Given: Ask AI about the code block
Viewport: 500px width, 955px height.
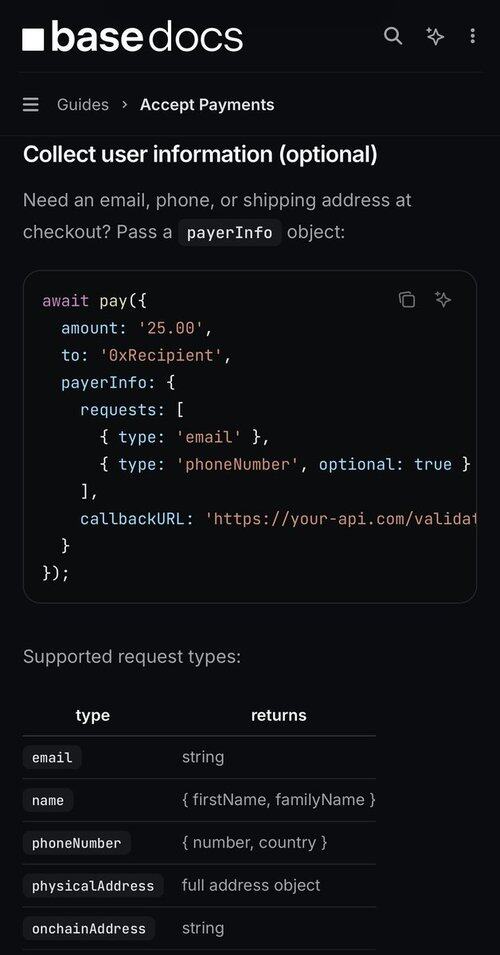Looking at the screenshot, I should pyautogui.click(x=443, y=300).
